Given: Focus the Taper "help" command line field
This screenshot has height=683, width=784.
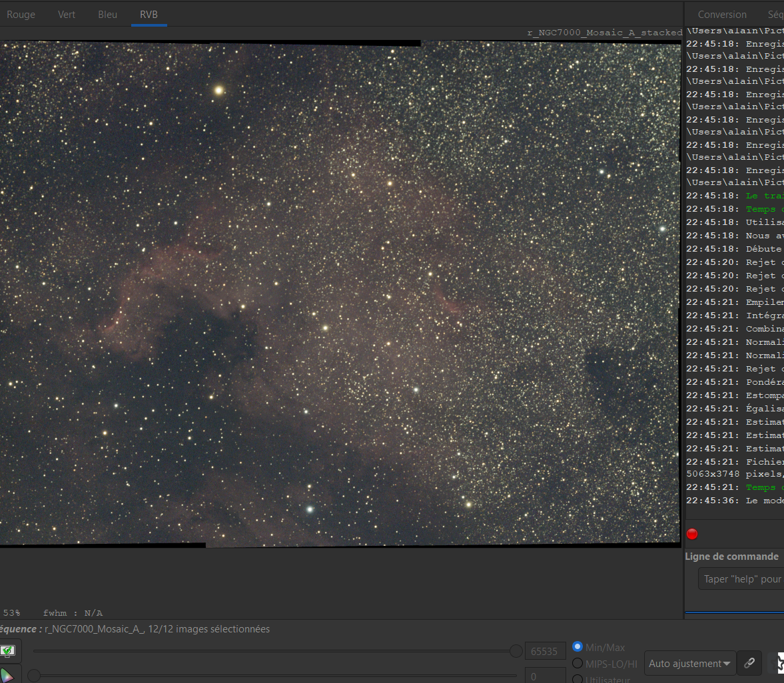Looking at the screenshot, I should 741,578.
